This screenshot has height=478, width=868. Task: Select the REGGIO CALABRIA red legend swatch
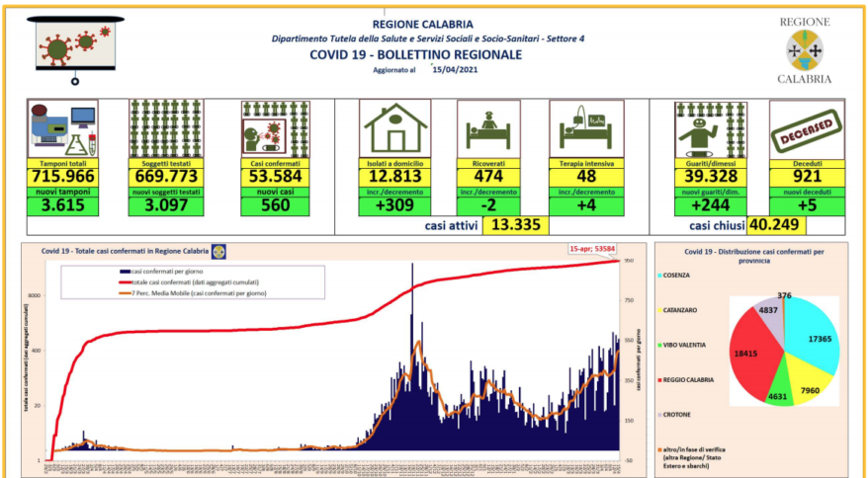tap(657, 378)
